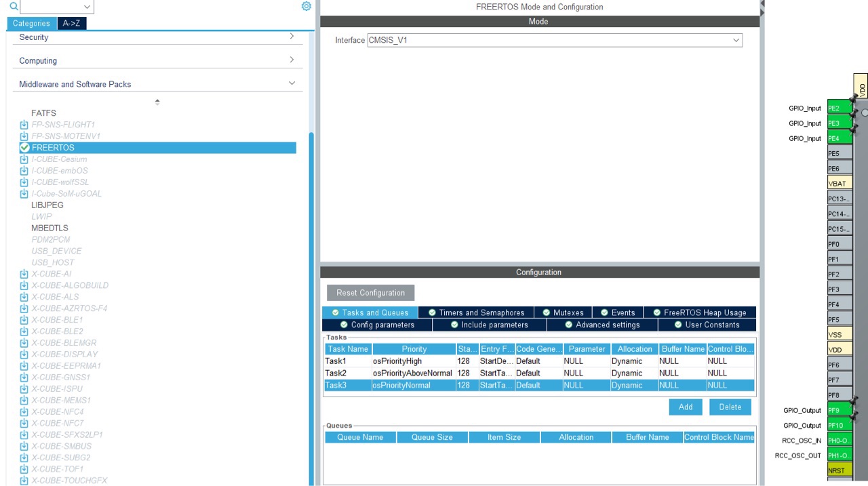868x486 pixels.
Task: Select LIBJPEG middleware
Action: point(47,205)
